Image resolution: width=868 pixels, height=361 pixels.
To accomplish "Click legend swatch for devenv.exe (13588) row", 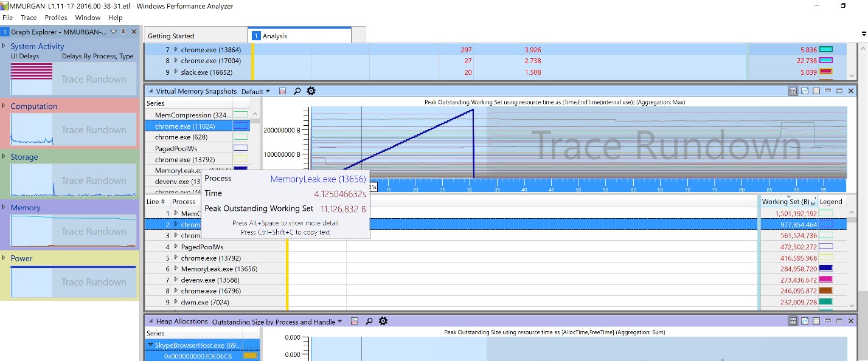I will click(x=826, y=280).
